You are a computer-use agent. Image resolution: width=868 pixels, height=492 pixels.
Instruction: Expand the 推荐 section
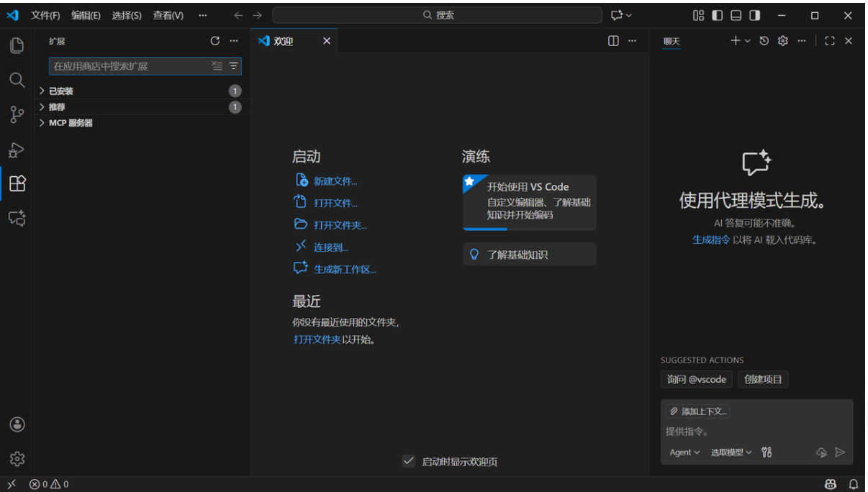coord(143,106)
